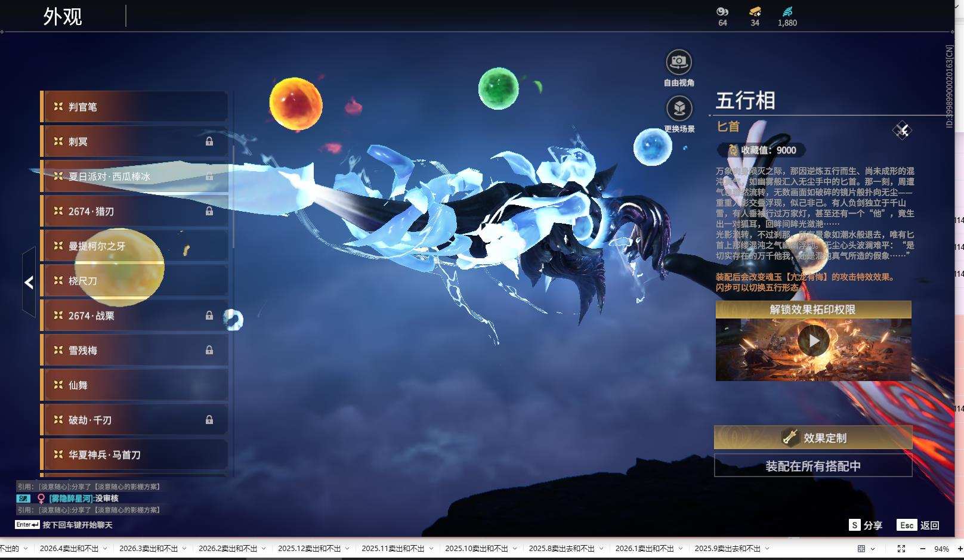The height and width of the screenshot is (560, 964).
Task: Switch to the 2026.4卖出和不出 sheet tab
Action: (x=69, y=549)
